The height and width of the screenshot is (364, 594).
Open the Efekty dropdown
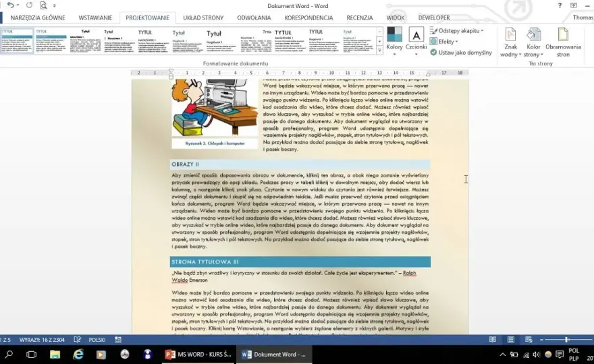[445, 41]
